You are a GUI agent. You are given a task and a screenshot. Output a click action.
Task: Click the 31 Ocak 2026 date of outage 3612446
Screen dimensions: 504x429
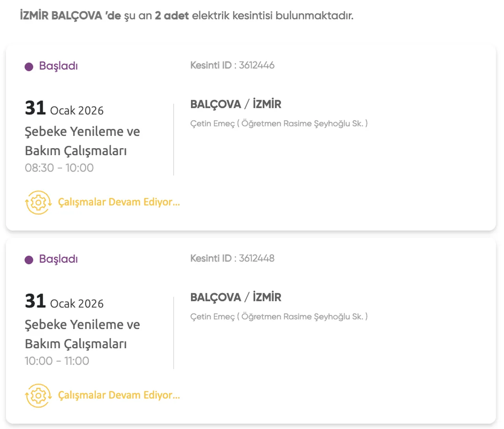point(64,109)
